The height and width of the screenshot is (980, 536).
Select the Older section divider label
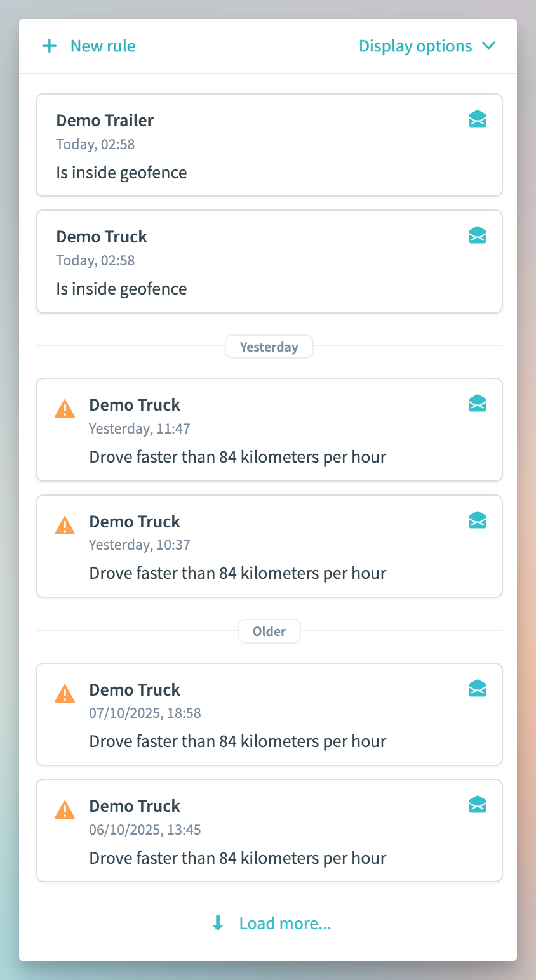[269, 632]
